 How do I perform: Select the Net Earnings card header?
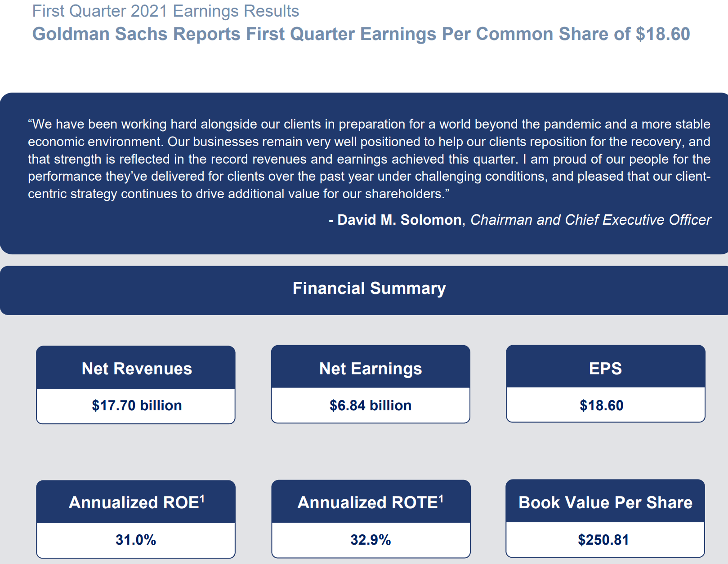click(x=371, y=369)
